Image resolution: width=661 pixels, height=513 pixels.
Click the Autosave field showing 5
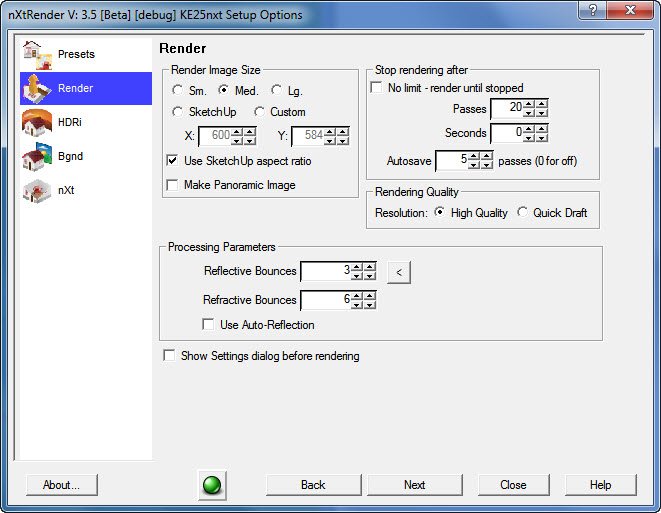452,161
